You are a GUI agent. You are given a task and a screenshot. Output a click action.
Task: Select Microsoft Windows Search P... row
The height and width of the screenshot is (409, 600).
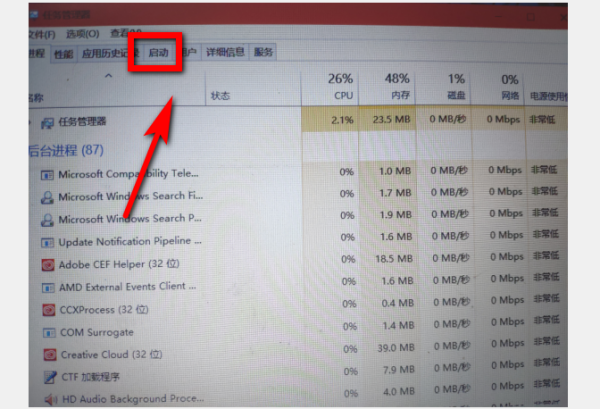[298, 217]
